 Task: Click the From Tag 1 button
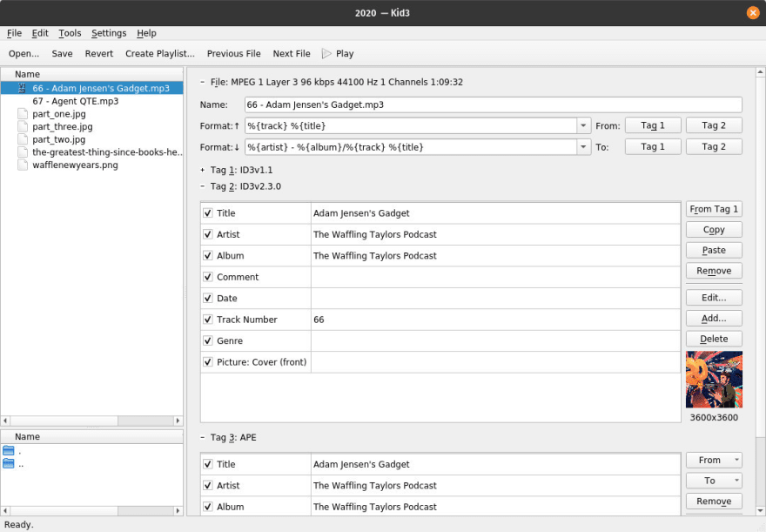714,209
